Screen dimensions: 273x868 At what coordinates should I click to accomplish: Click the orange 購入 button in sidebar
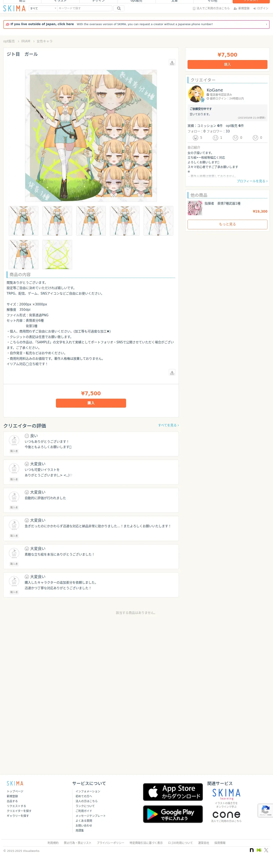[x=227, y=64]
